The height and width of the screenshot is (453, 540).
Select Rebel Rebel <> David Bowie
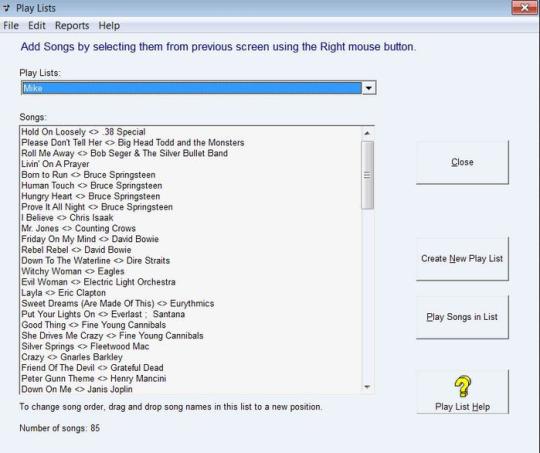tap(191, 250)
